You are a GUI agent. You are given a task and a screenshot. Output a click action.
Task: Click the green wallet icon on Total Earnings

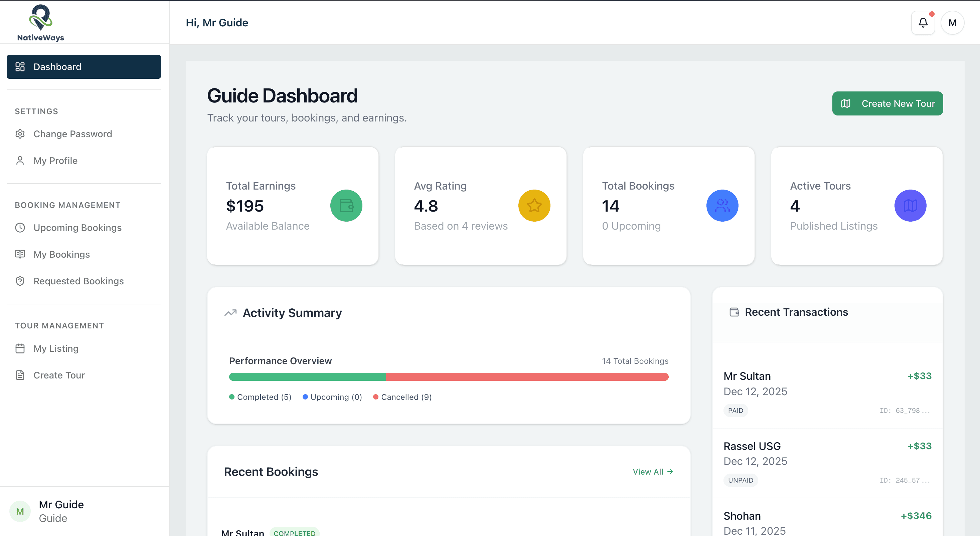coord(346,206)
